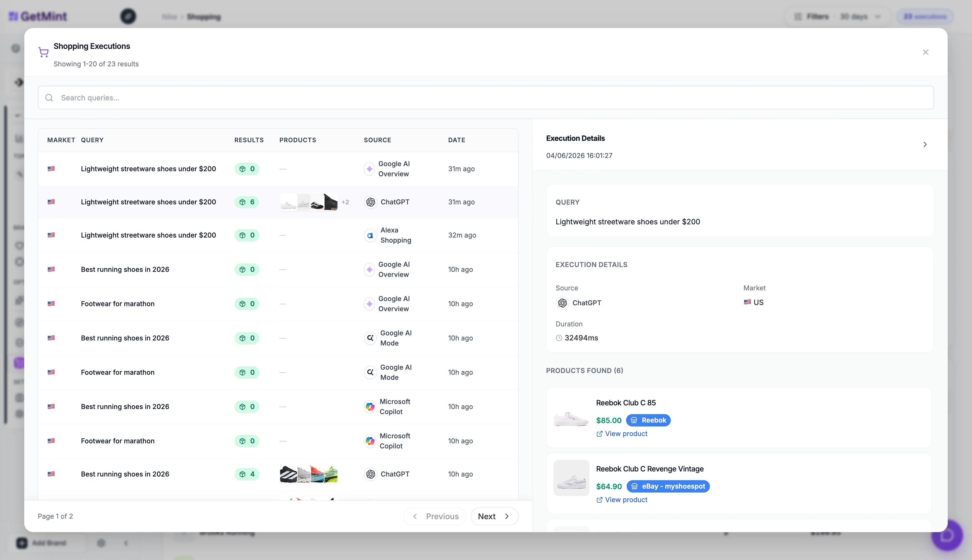The width and height of the screenshot is (972, 560).
Task: Click Microsoft Copilot icon for Best running shoes
Action: pos(370,407)
